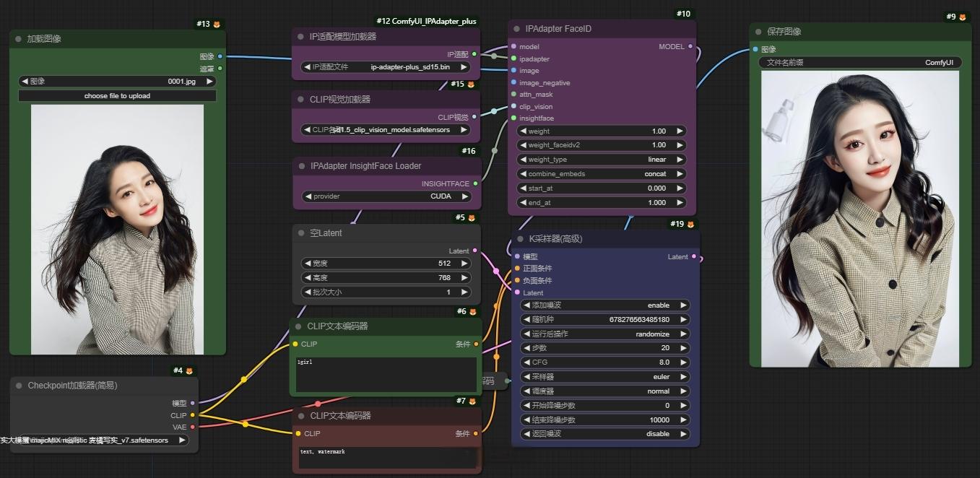Select the ip-adapter-plus_sd15.bin file widget
Screen dimensions: 980x478
(386, 66)
